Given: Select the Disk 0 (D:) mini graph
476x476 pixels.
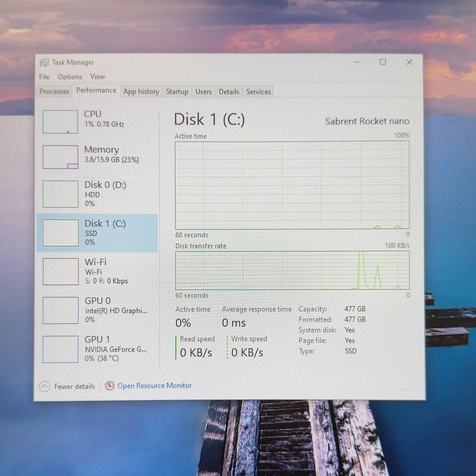Looking at the screenshot, I should [x=61, y=194].
